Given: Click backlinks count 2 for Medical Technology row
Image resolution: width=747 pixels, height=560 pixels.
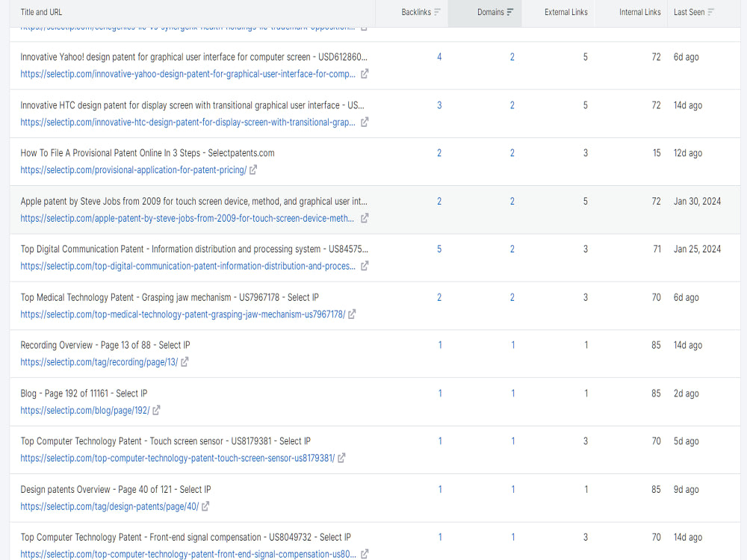Looking at the screenshot, I should click(x=439, y=297).
